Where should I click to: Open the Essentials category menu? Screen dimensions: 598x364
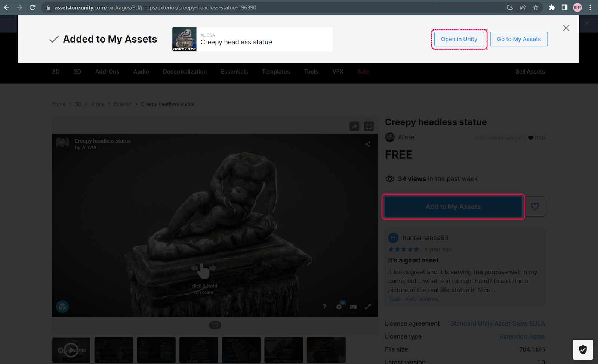(x=234, y=72)
